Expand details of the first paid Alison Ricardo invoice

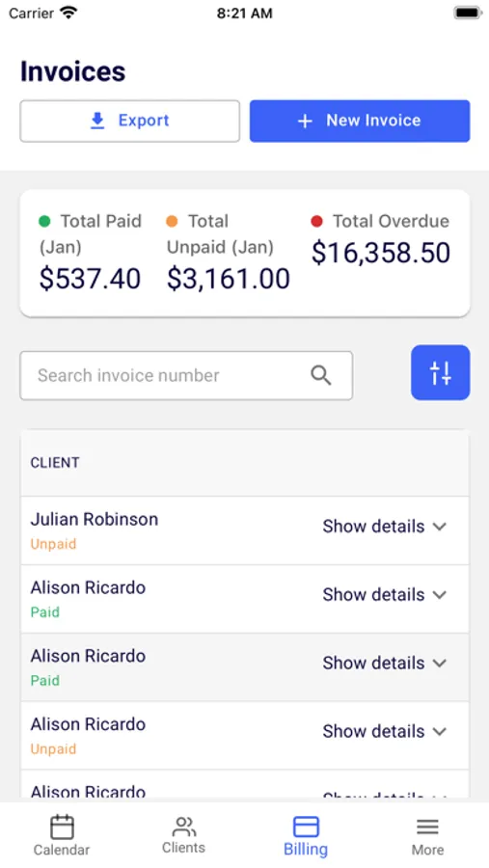(x=384, y=594)
